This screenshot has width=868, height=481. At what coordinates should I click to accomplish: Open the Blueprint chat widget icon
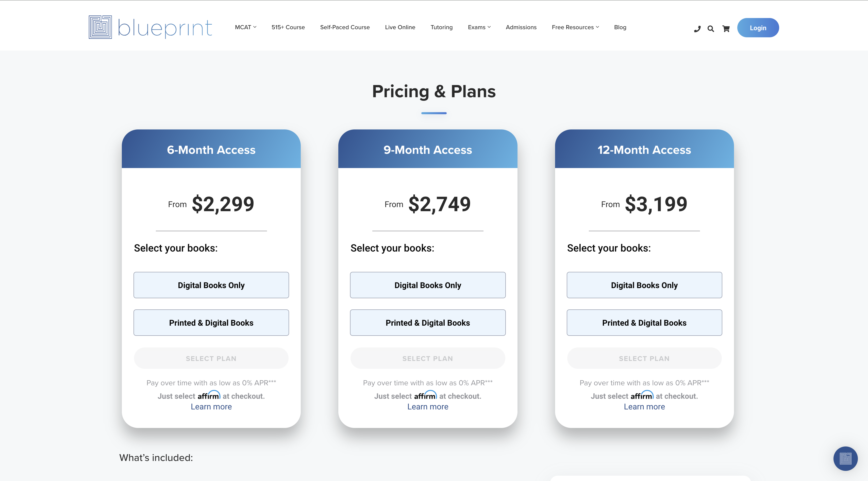pyautogui.click(x=845, y=458)
